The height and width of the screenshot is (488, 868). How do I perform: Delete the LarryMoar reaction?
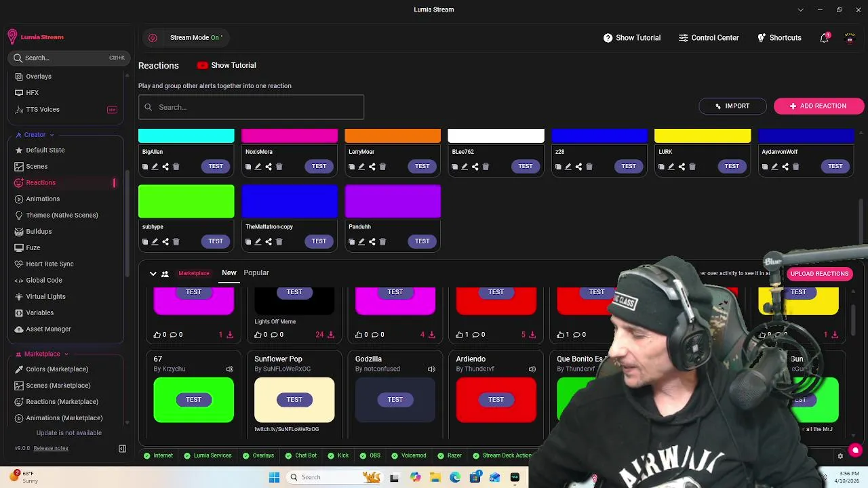click(x=382, y=167)
